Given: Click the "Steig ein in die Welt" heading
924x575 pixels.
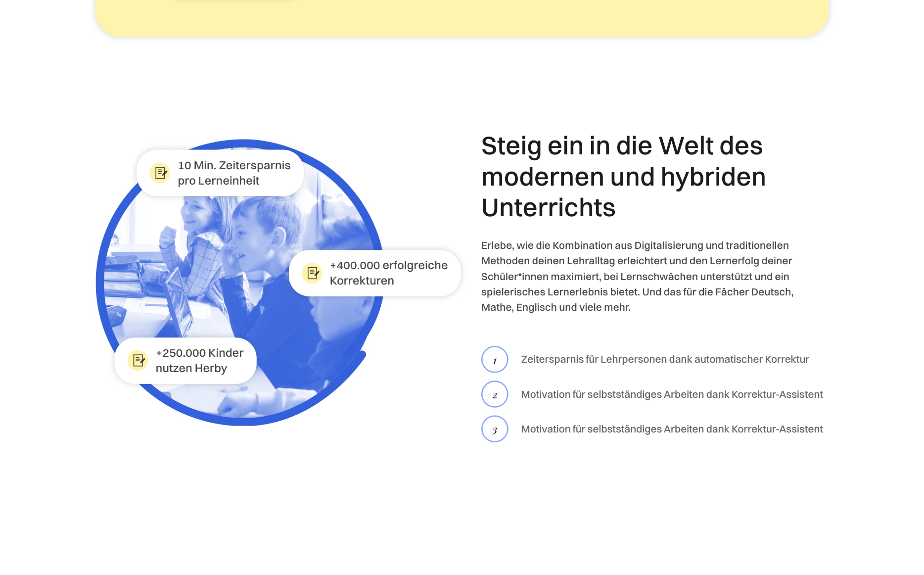Looking at the screenshot, I should coord(622,146).
